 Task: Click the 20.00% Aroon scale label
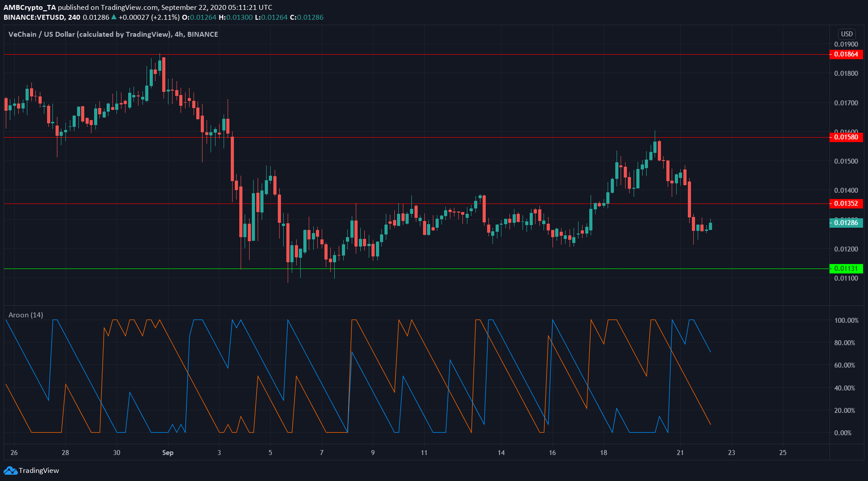pyautogui.click(x=844, y=411)
